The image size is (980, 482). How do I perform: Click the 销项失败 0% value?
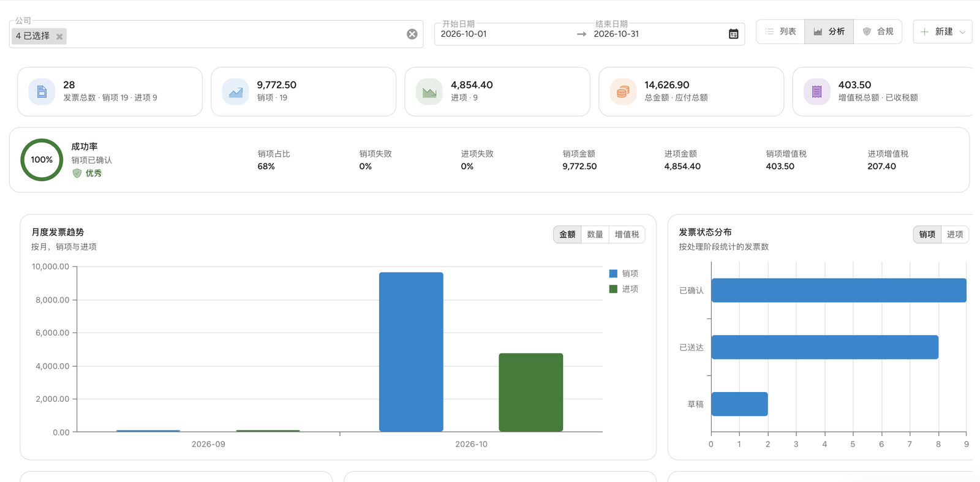tap(366, 167)
